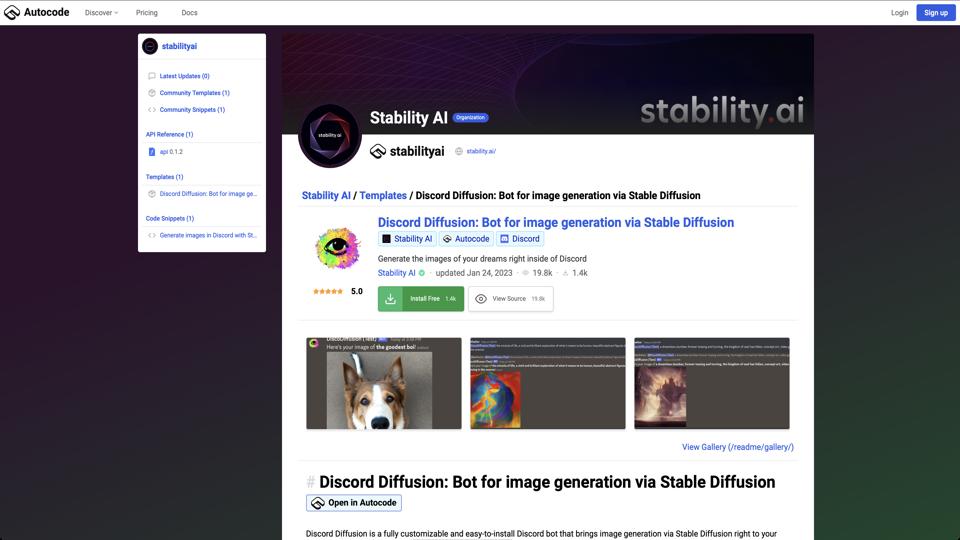Open Latest Updates (0) in sidebar
Image resolution: width=960 pixels, height=540 pixels.
[184, 76]
